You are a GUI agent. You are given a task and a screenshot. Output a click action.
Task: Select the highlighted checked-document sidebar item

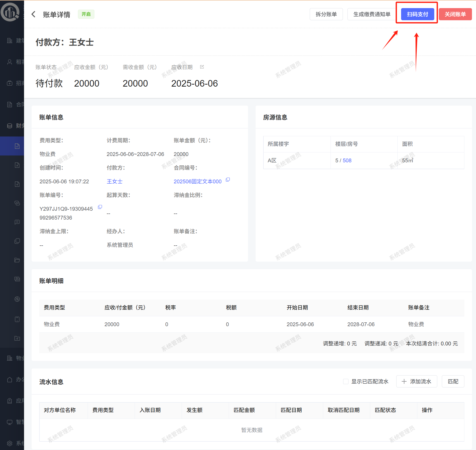[x=17, y=146]
